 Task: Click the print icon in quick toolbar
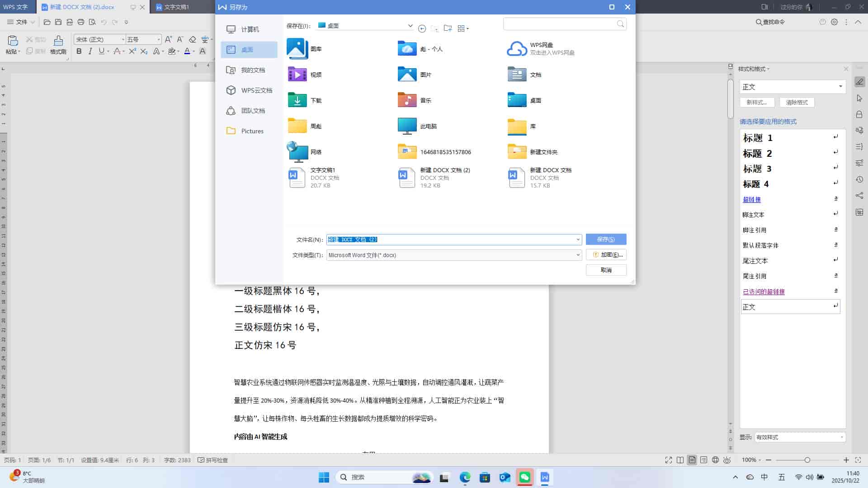81,22
